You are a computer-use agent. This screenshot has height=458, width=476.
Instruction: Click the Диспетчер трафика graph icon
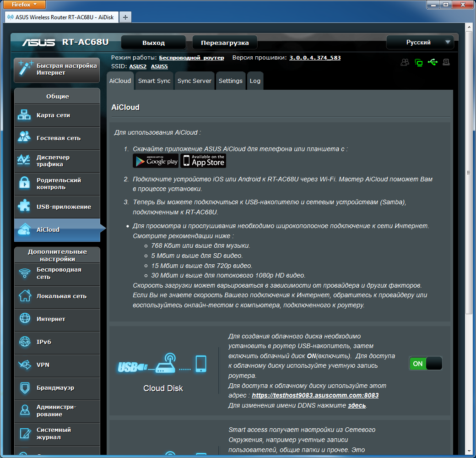24,159
